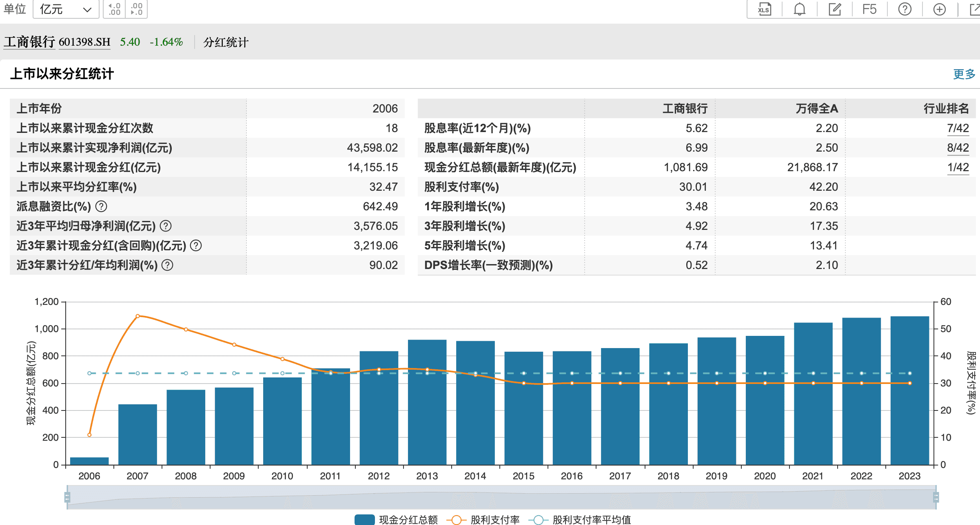Click value 14,155.15 cumulative dividend
The image size is (980, 525).
(372, 168)
